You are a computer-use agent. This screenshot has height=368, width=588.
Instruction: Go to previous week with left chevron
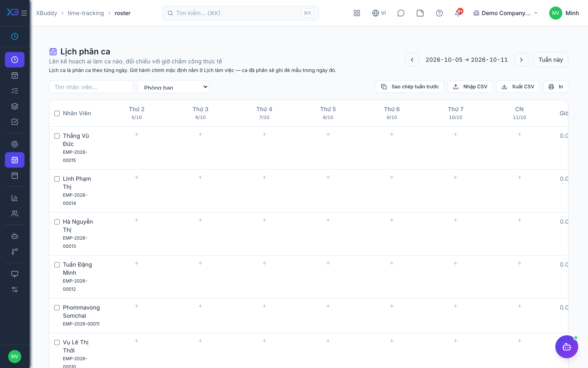pyautogui.click(x=412, y=60)
